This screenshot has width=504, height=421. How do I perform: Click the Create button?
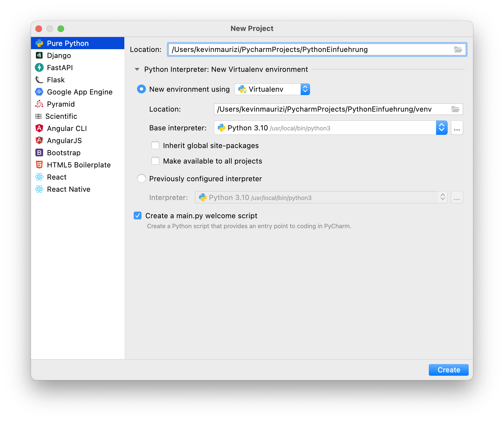pos(448,370)
